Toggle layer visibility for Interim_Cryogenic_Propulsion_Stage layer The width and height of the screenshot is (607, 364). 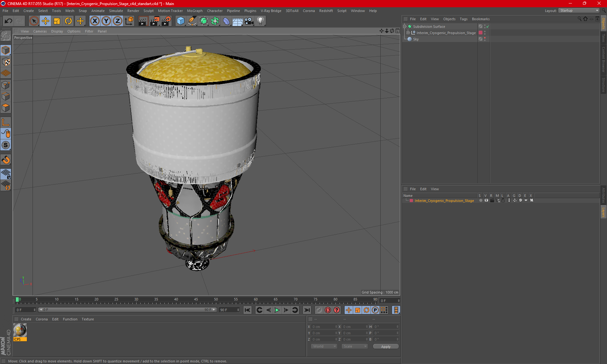(486, 200)
